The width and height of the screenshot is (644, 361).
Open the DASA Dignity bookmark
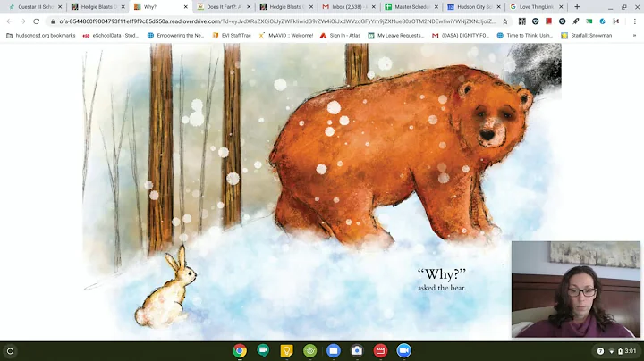coord(461,35)
